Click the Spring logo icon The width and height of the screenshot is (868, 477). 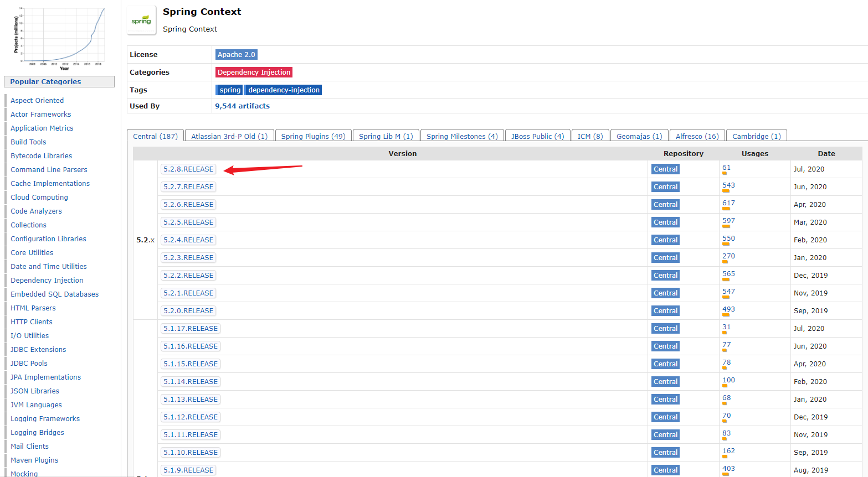point(141,20)
